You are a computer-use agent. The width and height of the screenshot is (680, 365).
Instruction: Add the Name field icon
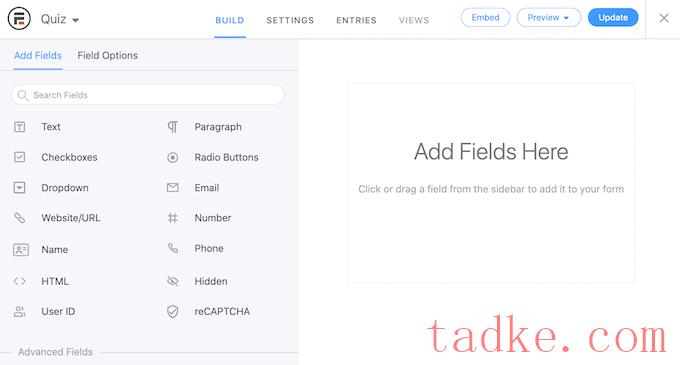click(21, 250)
